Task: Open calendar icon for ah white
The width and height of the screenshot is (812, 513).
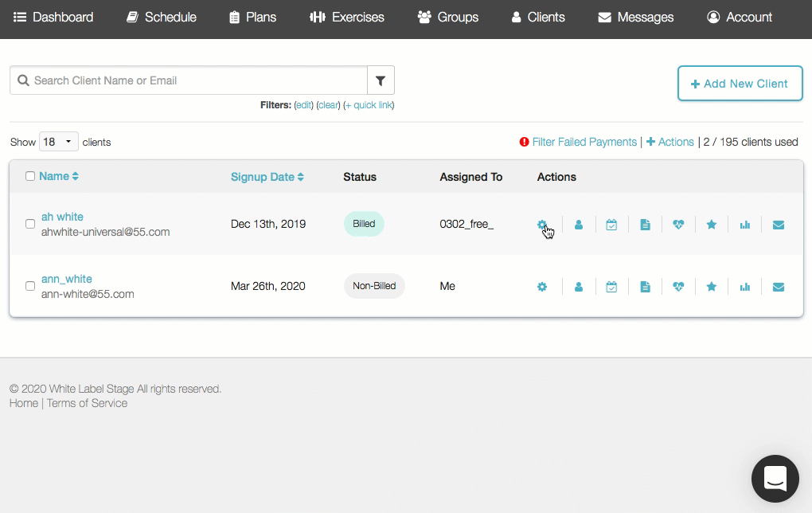Action: coord(611,225)
